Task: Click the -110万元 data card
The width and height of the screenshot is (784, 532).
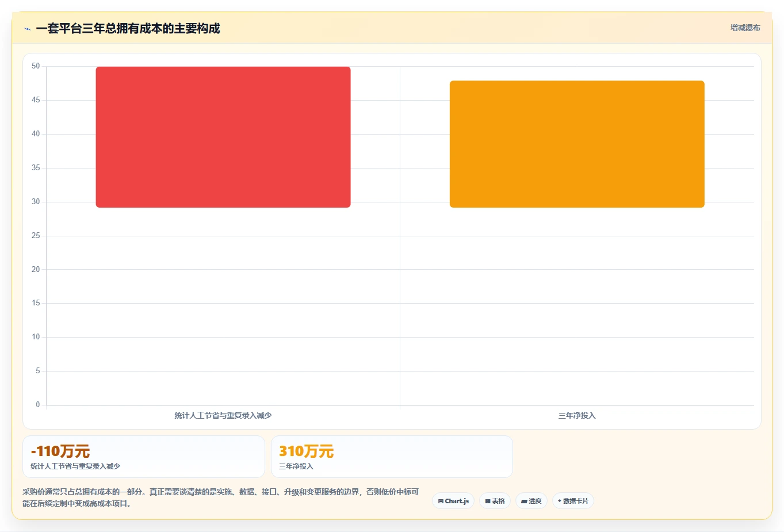Action: click(x=144, y=457)
